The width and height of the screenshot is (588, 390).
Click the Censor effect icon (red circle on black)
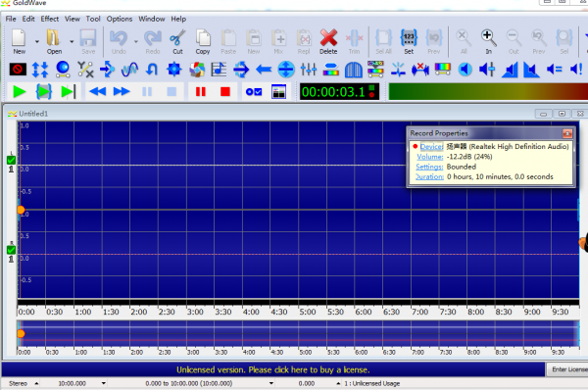[18, 70]
